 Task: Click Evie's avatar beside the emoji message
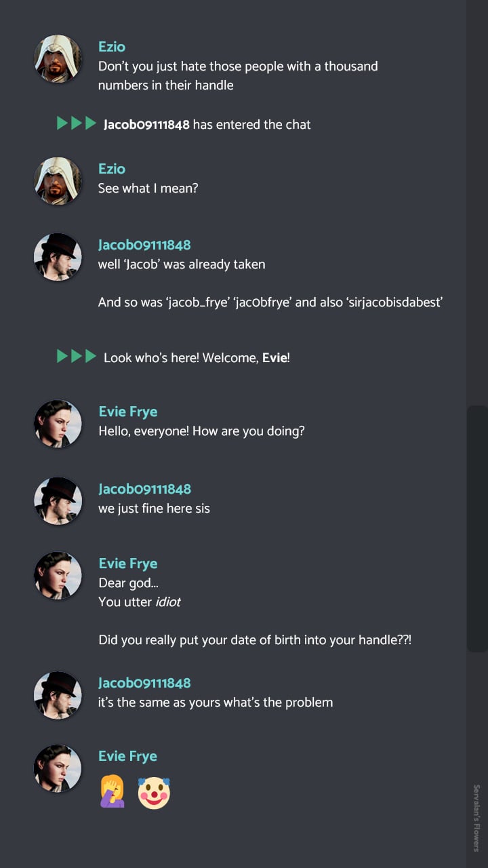point(58,768)
